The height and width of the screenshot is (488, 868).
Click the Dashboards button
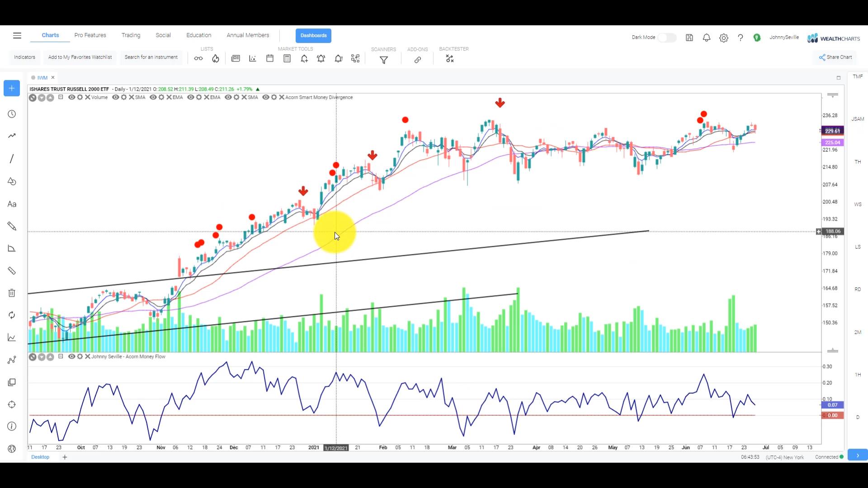(x=313, y=36)
